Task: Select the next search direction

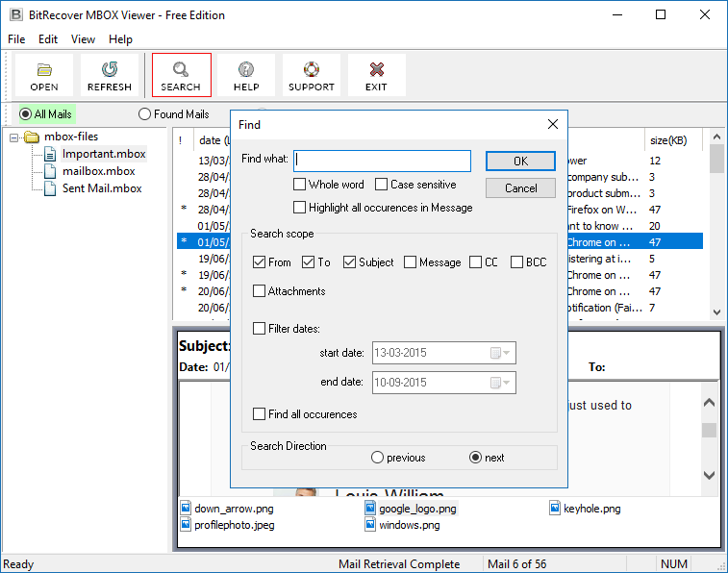Action: coord(475,458)
